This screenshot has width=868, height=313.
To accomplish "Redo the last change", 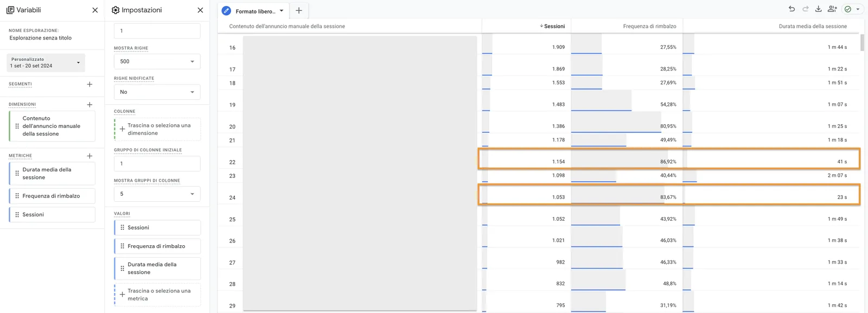I will click(x=805, y=9).
